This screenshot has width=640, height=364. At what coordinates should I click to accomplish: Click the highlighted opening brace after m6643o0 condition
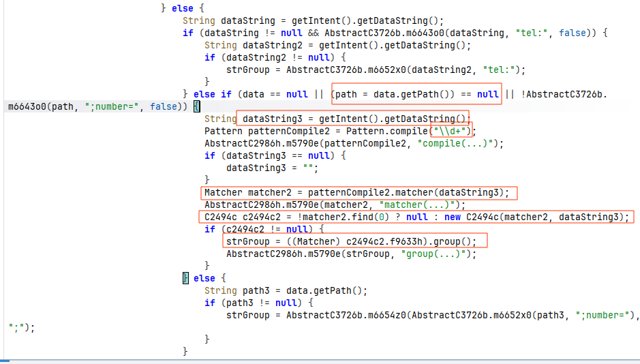click(197, 106)
